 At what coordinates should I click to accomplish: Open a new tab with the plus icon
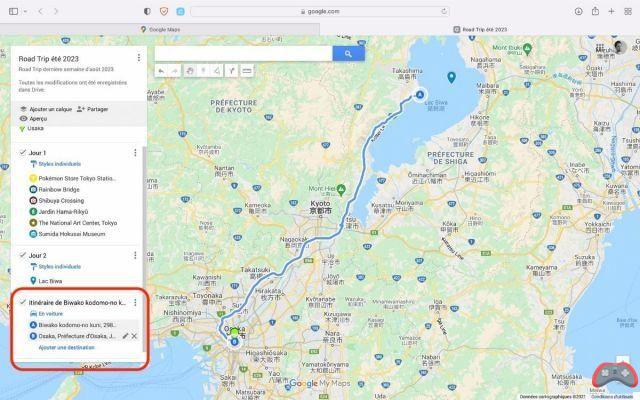[611, 11]
